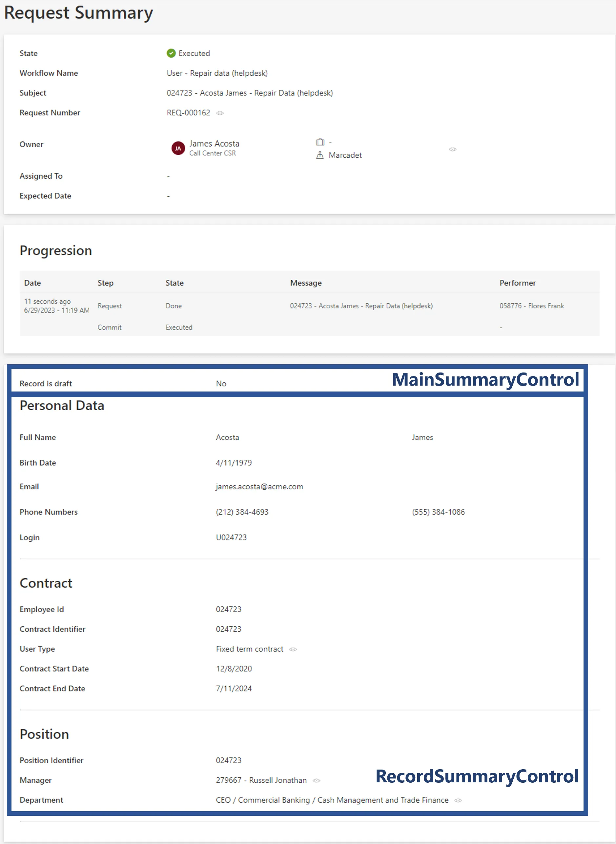The image size is (616, 844).
Task: Click the Message column header
Action: 306,283
